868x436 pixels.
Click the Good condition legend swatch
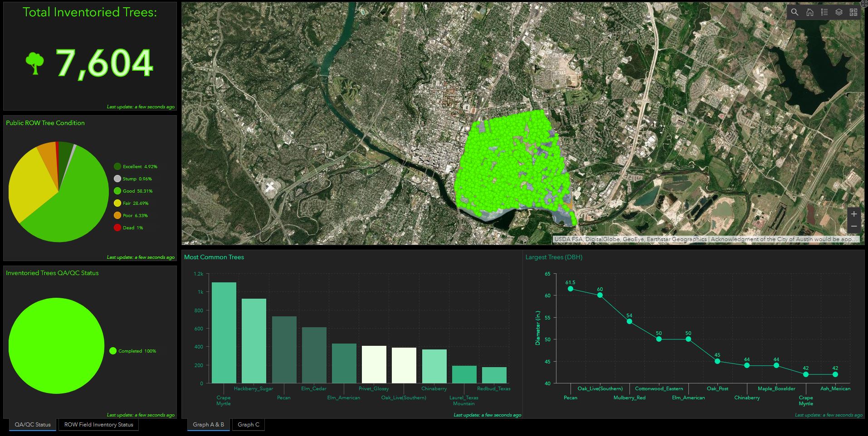coord(117,191)
